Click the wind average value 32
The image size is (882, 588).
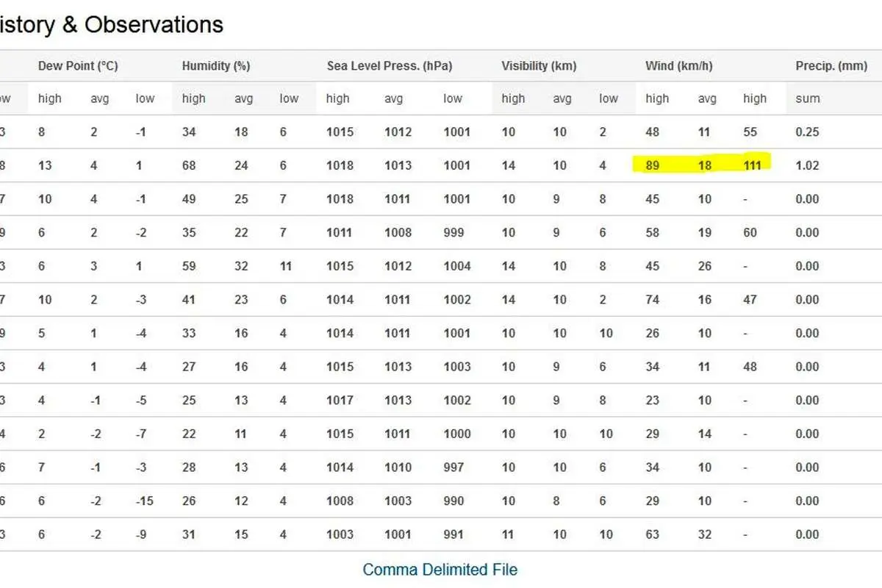pyautogui.click(x=704, y=534)
